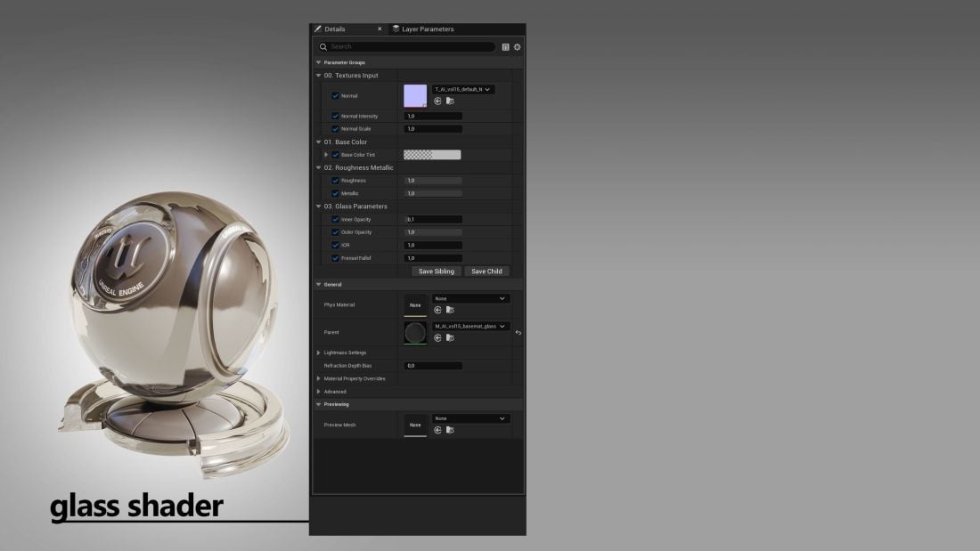The height and width of the screenshot is (551, 980).
Task: Collapse the 00. Textures Input group
Action: point(319,76)
